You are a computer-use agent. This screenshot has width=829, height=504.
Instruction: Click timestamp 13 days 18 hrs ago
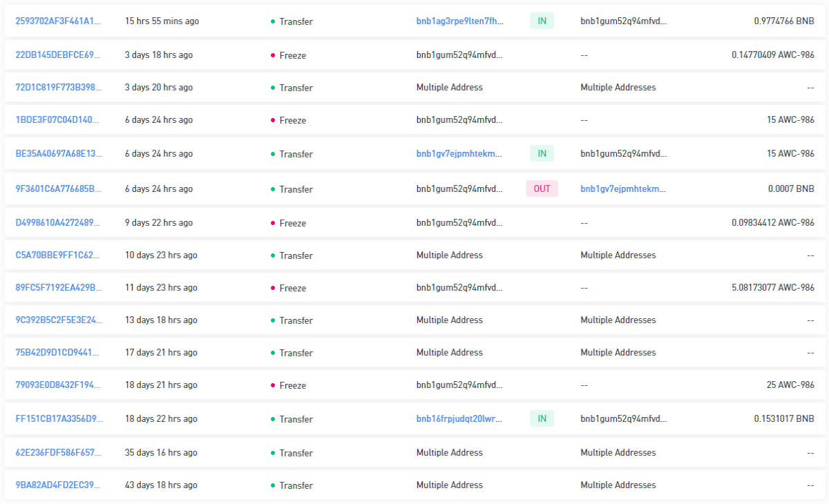[161, 320]
